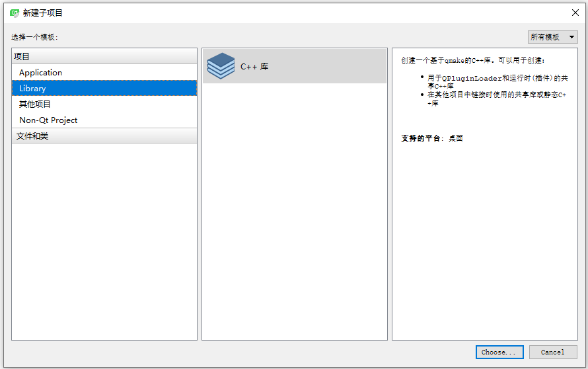Click the 项目 section header
This screenshot has width=588, height=369.
point(104,56)
